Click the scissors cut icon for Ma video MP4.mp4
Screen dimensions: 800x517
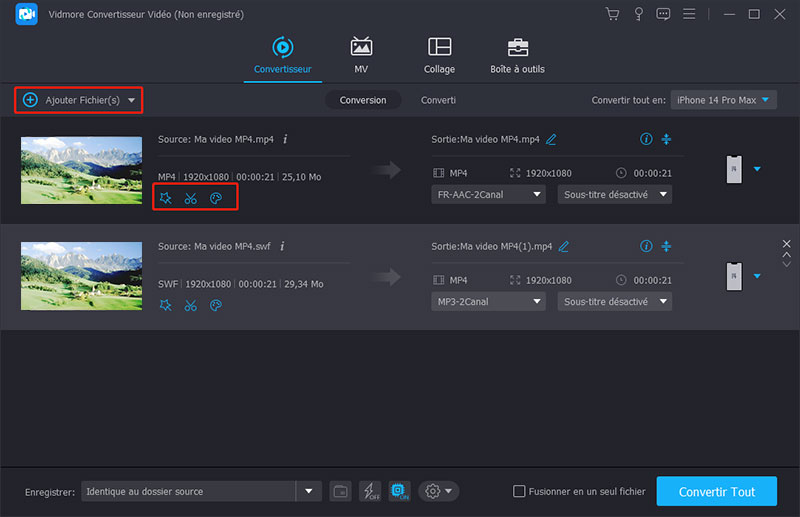pyautogui.click(x=190, y=198)
